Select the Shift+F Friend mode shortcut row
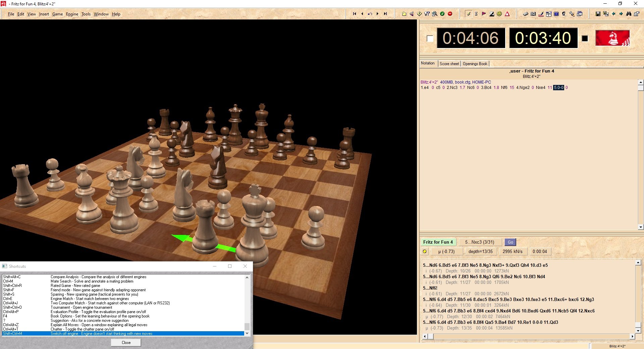The width and height of the screenshot is (644, 349). [x=123, y=290]
